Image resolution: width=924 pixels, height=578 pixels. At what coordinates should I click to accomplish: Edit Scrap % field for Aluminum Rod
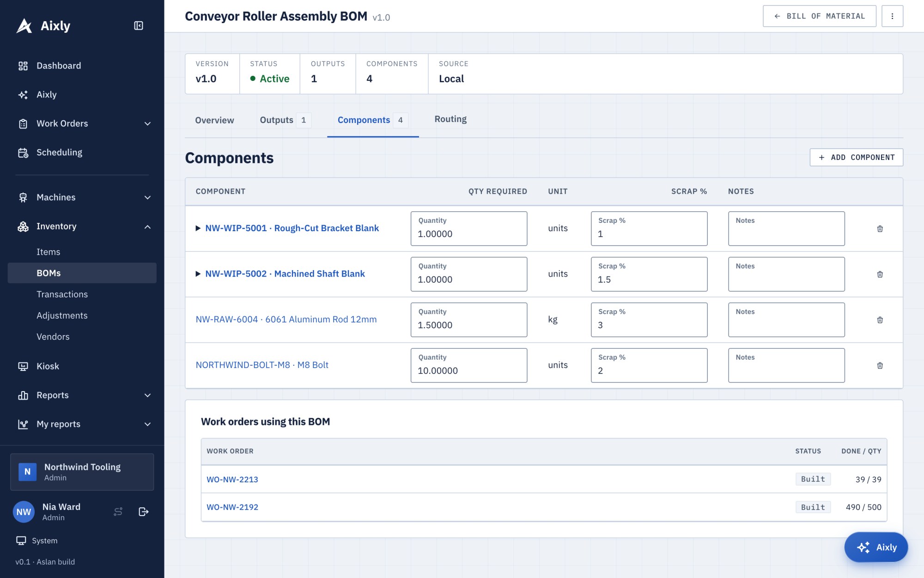(649, 320)
